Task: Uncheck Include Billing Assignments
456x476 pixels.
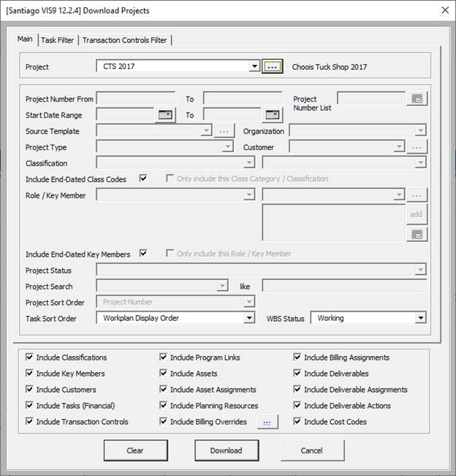Action: 297,357
